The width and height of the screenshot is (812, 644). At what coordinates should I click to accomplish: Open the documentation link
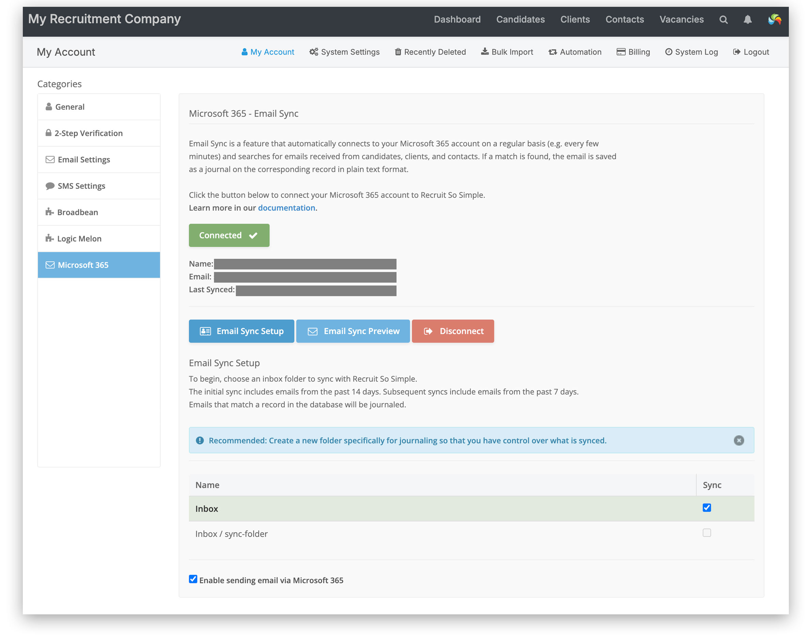pos(286,208)
